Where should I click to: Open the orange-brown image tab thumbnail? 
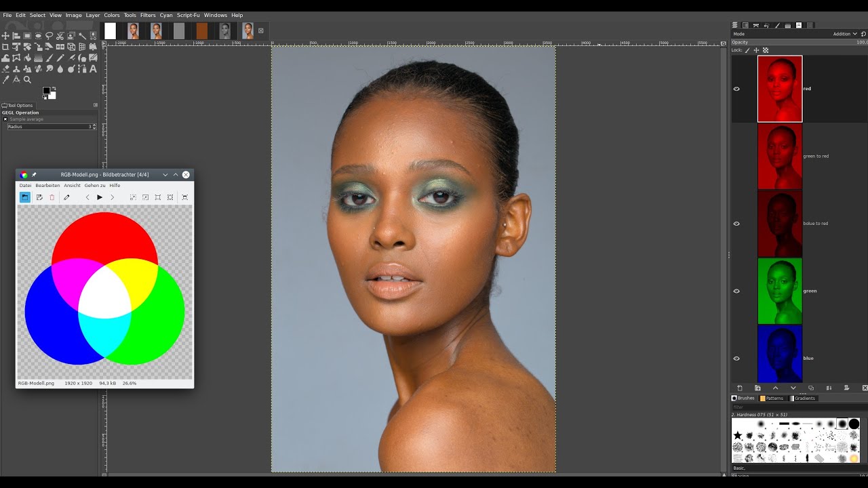(202, 31)
